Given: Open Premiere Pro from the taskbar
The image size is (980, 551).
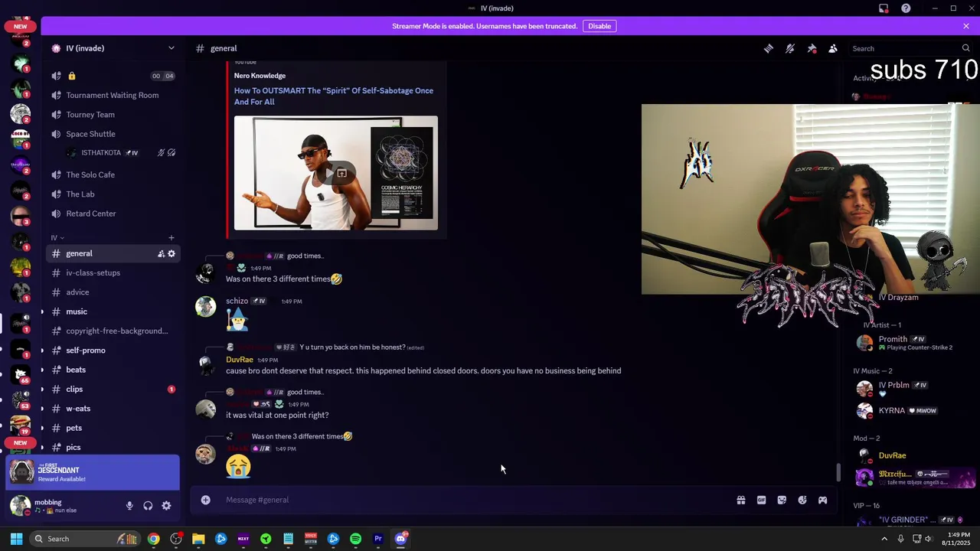Looking at the screenshot, I should click(378, 539).
